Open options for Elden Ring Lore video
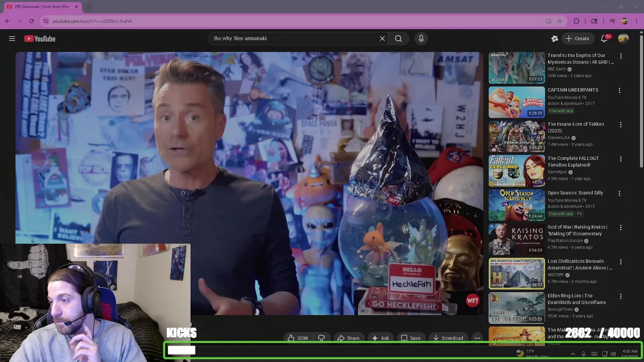 tap(620, 297)
